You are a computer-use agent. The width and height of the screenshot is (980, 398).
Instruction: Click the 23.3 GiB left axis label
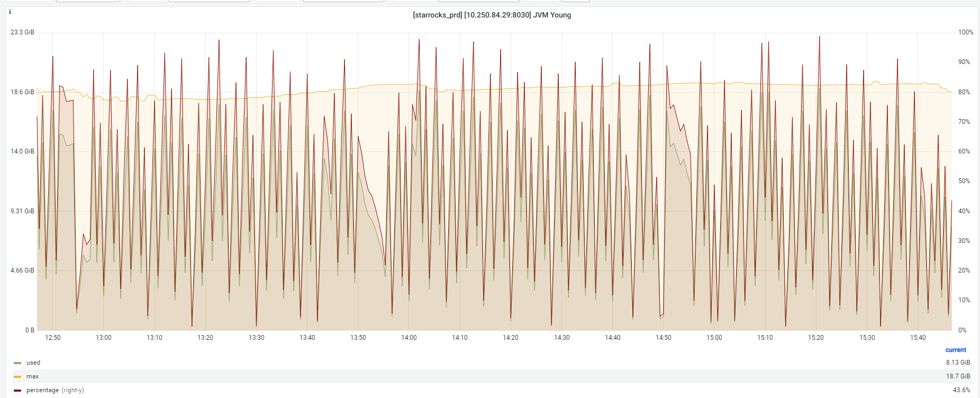click(22, 32)
